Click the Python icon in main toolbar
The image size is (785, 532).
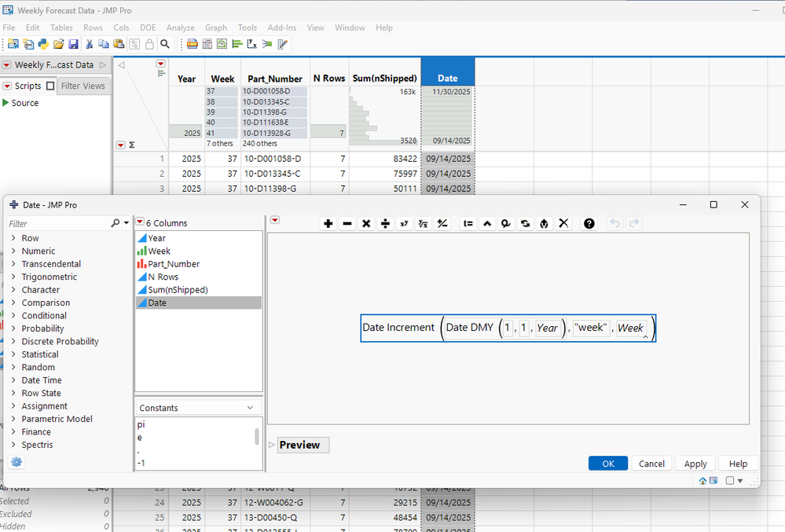point(43,44)
